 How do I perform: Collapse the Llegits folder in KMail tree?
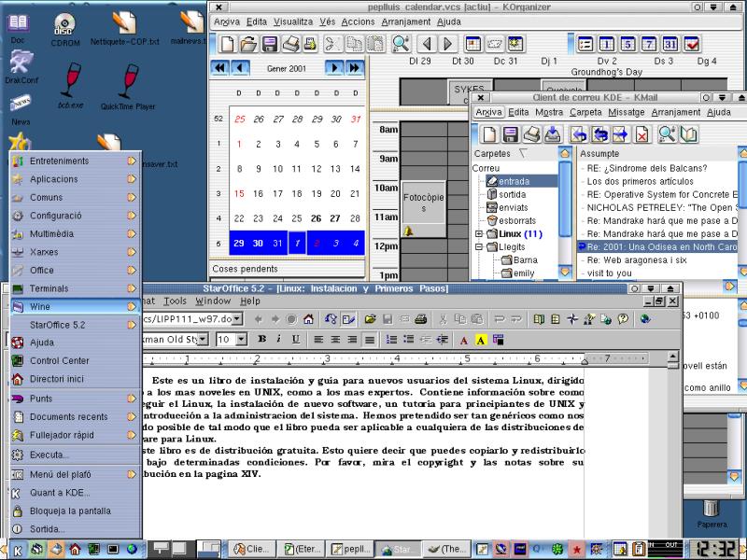tap(479, 247)
